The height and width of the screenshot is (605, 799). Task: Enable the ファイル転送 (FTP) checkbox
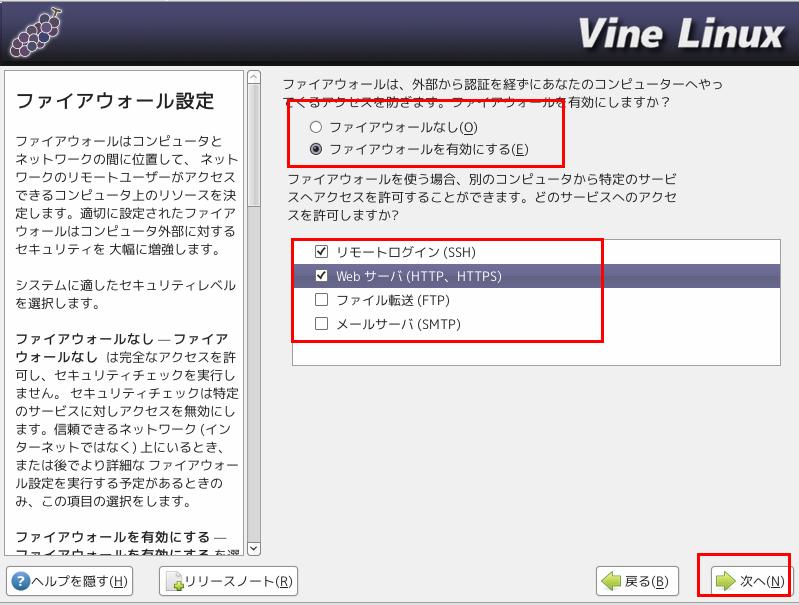click(321, 300)
